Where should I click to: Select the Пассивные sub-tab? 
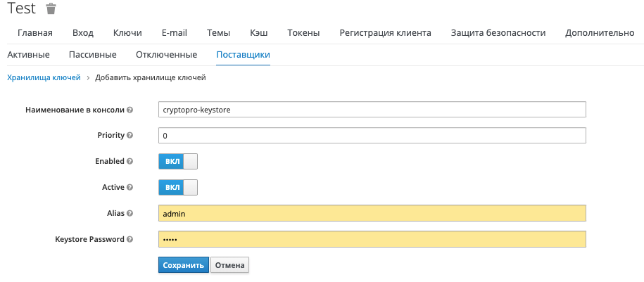[x=93, y=55]
